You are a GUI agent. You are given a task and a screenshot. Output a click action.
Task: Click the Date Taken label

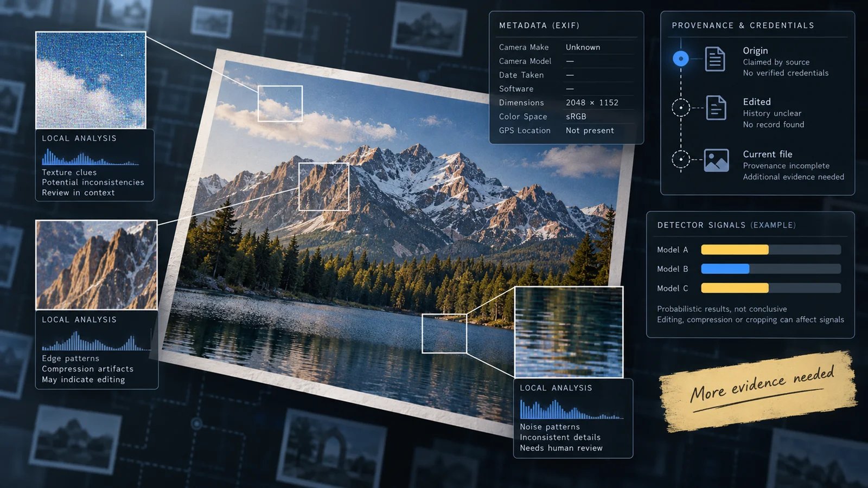[x=521, y=75]
